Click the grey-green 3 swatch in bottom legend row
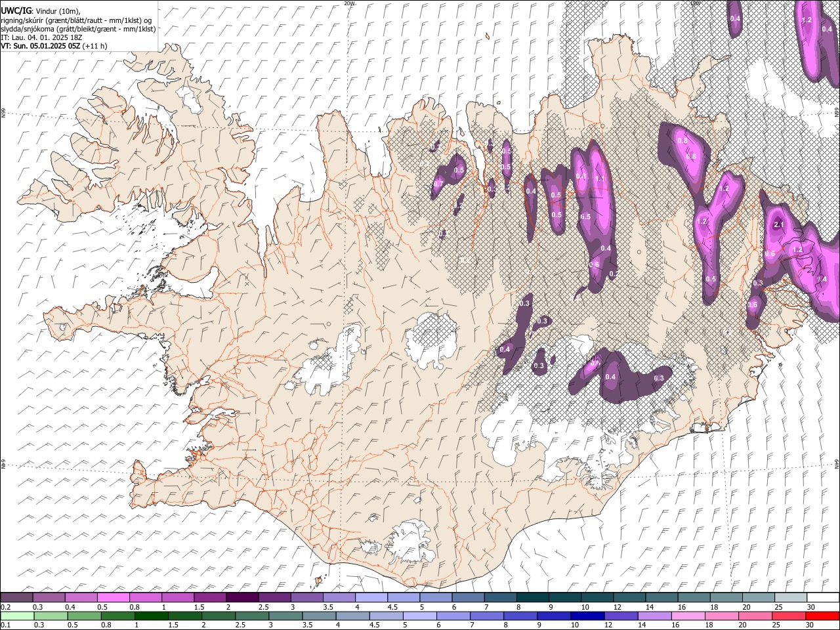This screenshot has width=840, height=630. point(286,616)
